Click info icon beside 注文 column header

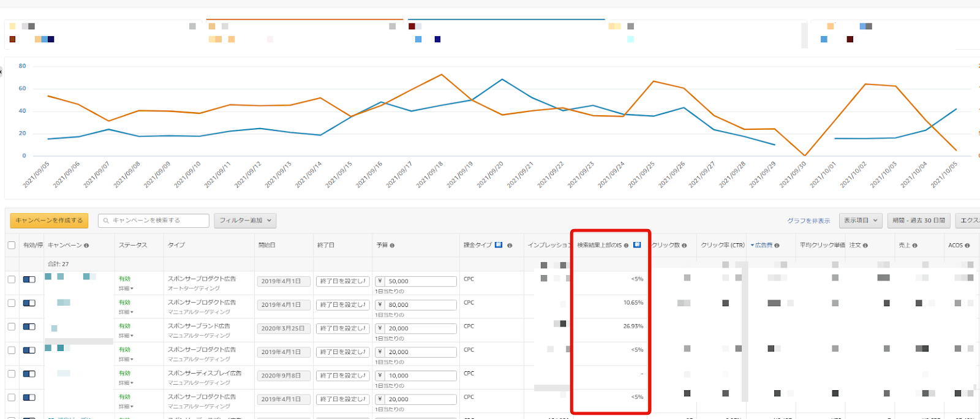click(865, 246)
